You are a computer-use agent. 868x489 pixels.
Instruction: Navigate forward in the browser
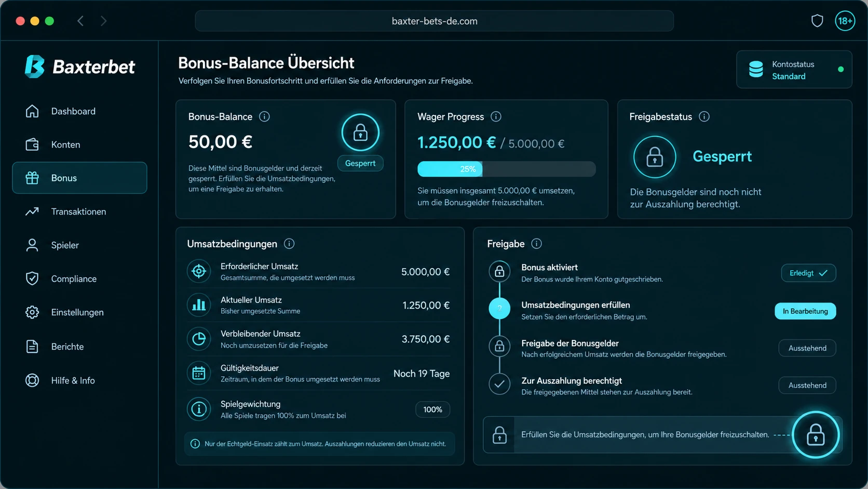tap(103, 21)
